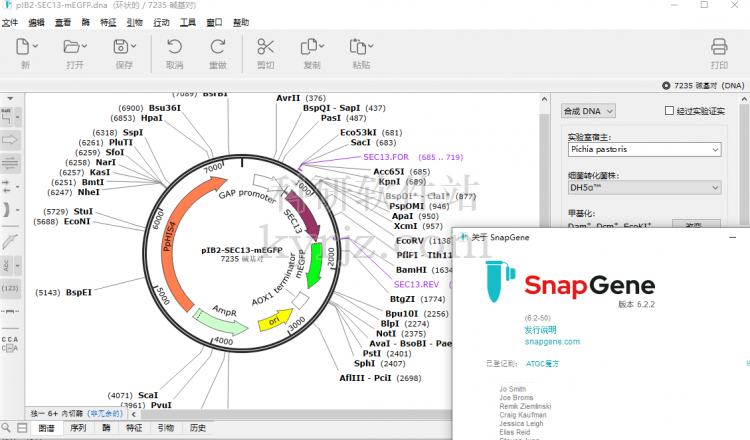Click the 独一 6+ 内切酶 enzyme set button

coord(77,414)
